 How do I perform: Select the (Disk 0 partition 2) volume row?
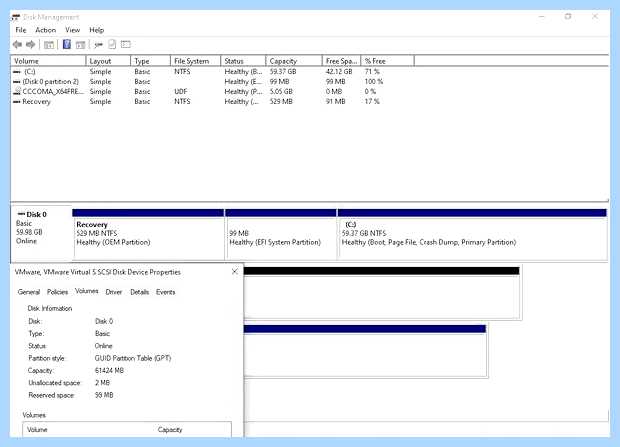(x=198, y=82)
